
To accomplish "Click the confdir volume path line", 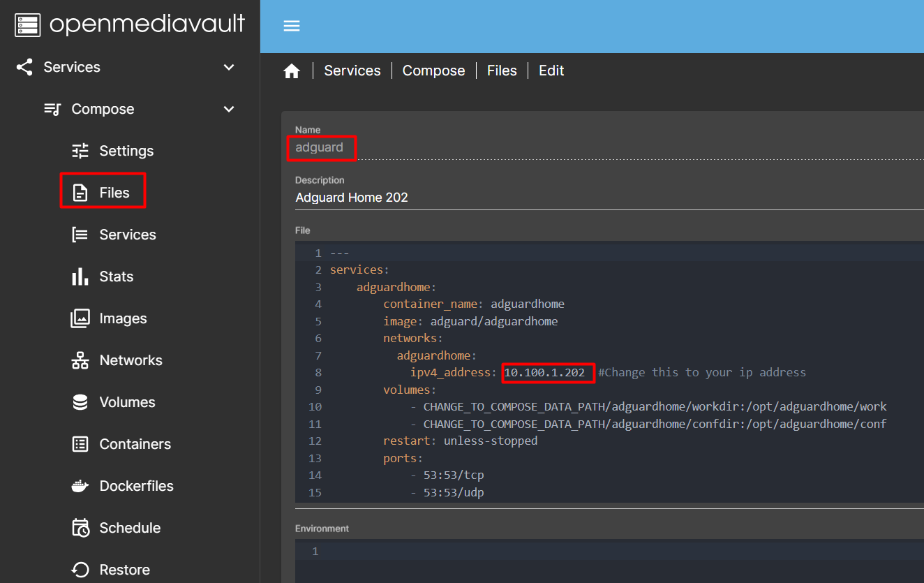I will click(x=649, y=424).
